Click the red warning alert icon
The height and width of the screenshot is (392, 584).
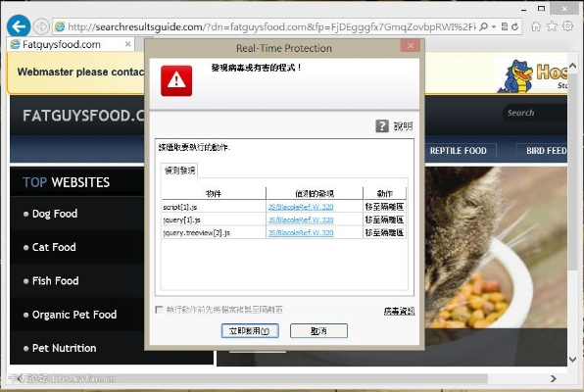tap(176, 80)
